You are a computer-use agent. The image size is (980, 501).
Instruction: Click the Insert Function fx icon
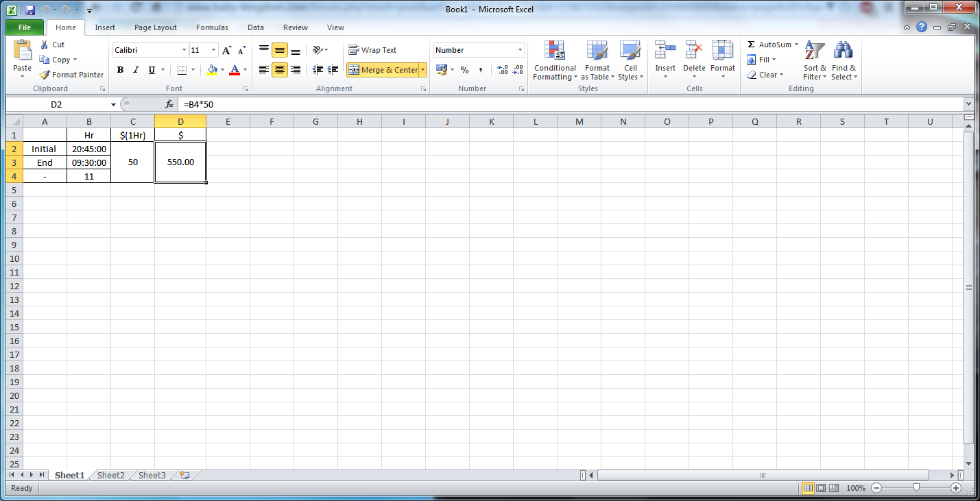169,104
